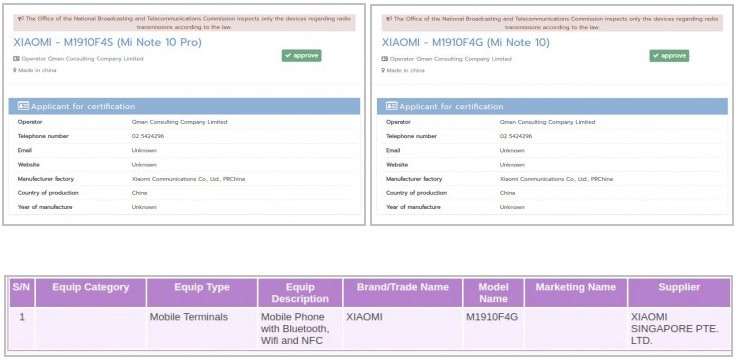Click the Mi Note 10 Pro title link
The height and width of the screenshot is (363, 737).
click(108, 43)
